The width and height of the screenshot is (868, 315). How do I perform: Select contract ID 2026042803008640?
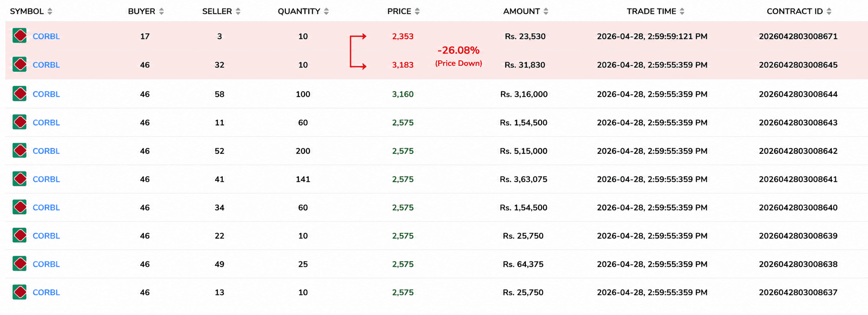[x=798, y=207]
